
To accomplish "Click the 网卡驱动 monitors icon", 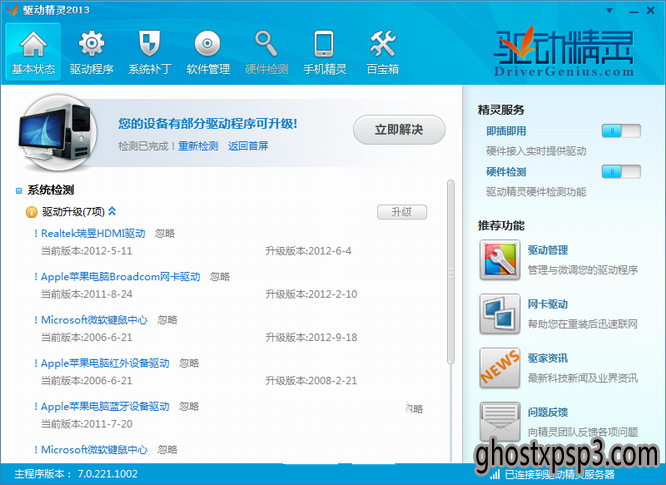I will pos(500,313).
